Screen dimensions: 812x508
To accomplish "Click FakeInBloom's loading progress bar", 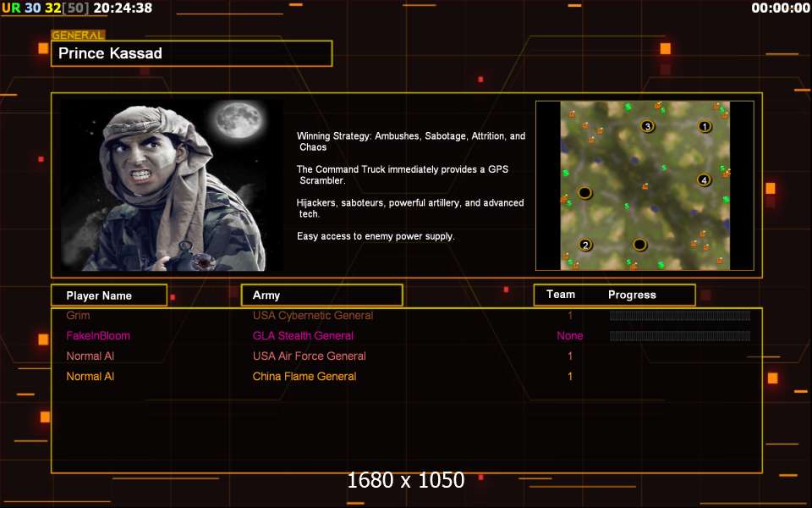I will (x=680, y=336).
